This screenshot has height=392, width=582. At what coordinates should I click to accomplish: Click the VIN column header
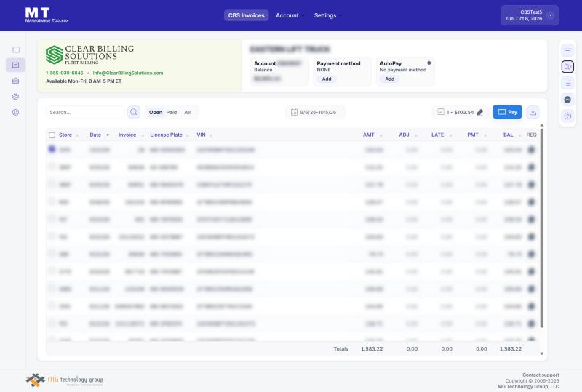201,135
